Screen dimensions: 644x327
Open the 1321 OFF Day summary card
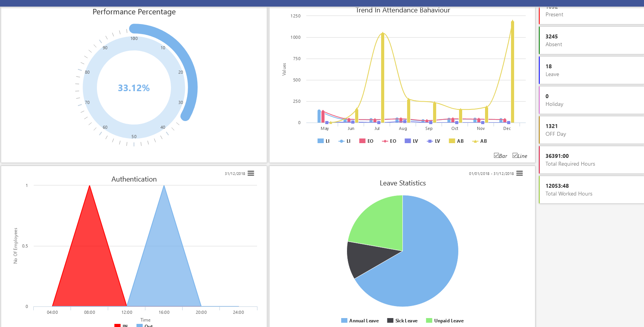(591, 130)
